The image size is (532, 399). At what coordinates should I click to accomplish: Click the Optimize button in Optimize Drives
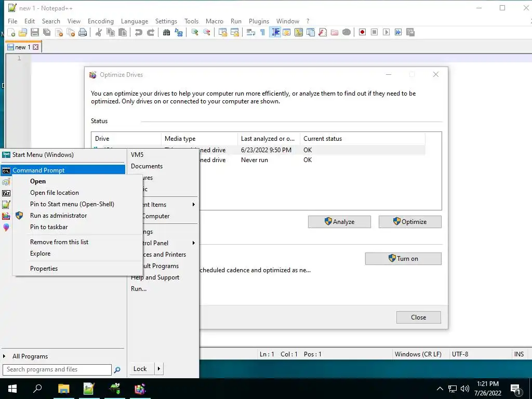coord(410,222)
